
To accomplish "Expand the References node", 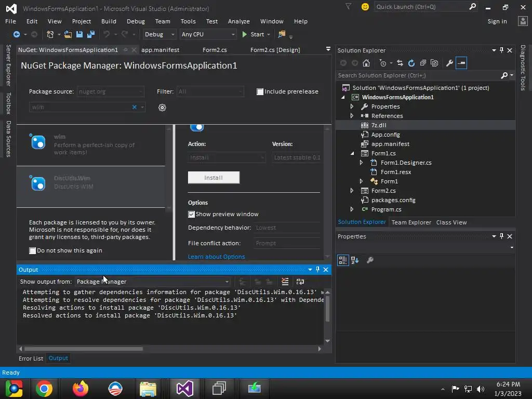I will coord(352,116).
